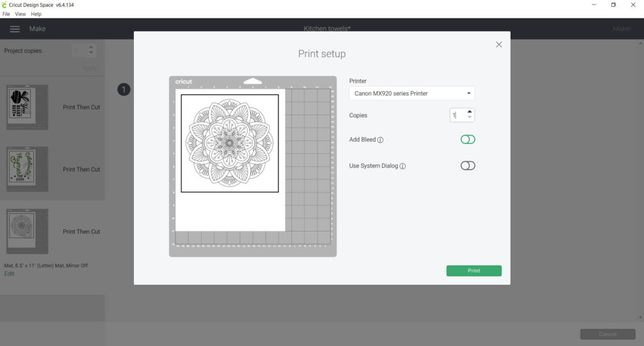Viewport: 644px width, 346px height.
Task: Close the Print setup dialog
Action: pos(499,45)
